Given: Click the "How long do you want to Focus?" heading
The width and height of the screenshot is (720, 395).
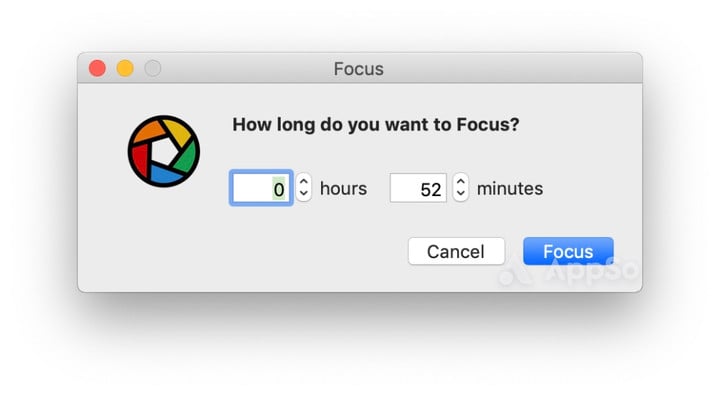Looking at the screenshot, I should (x=376, y=125).
